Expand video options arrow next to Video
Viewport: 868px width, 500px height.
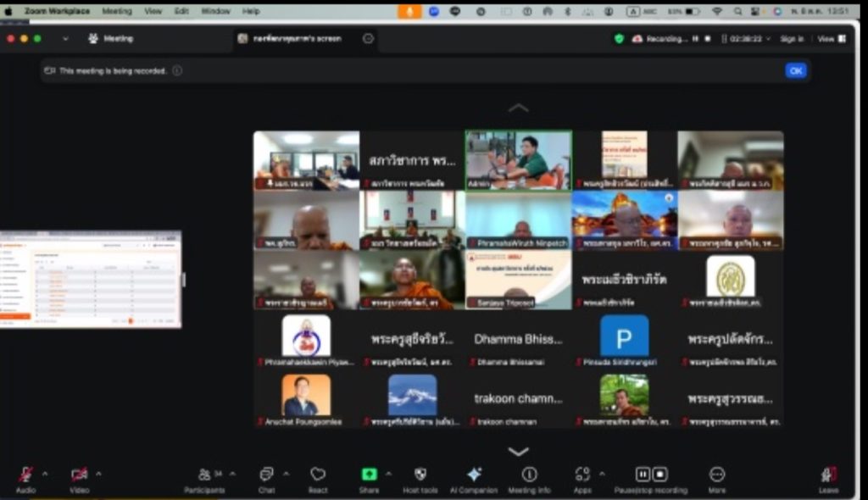pyautogui.click(x=98, y=474)
